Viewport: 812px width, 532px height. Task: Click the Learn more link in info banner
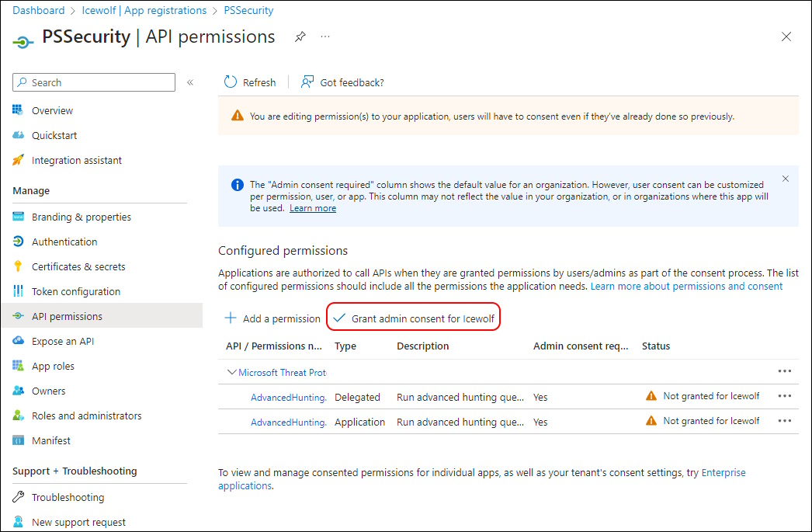coord(313,207)
